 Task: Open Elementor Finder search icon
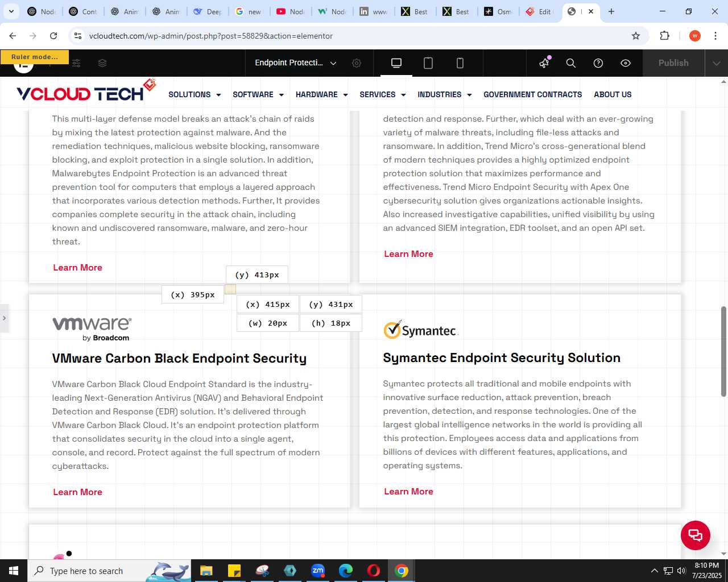coord(571,63)
